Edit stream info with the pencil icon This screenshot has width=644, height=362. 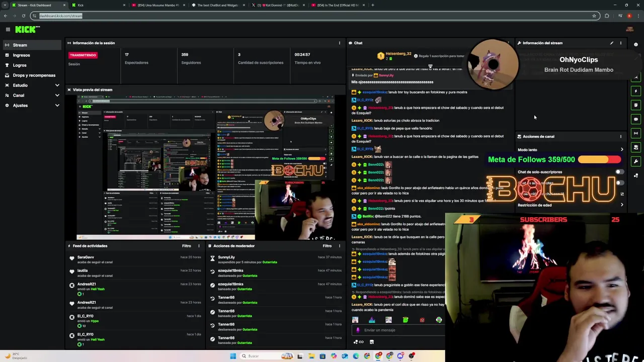tap(612, 43)
